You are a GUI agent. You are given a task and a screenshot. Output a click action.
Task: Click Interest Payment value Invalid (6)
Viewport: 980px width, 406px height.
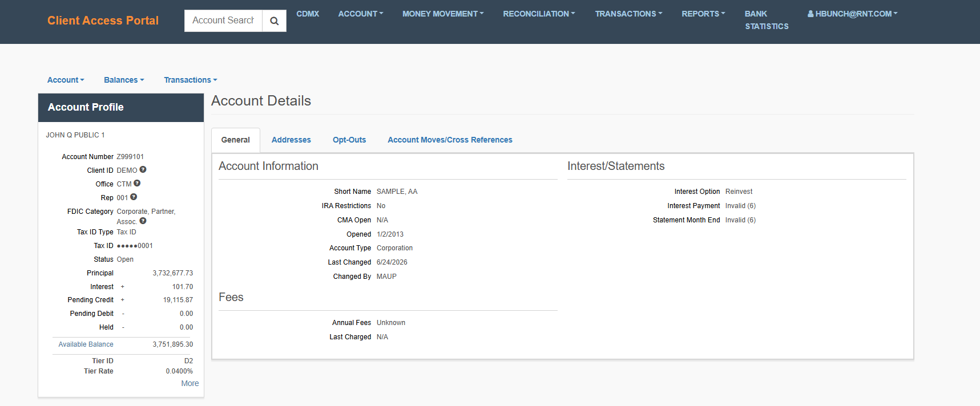[740, 206]
